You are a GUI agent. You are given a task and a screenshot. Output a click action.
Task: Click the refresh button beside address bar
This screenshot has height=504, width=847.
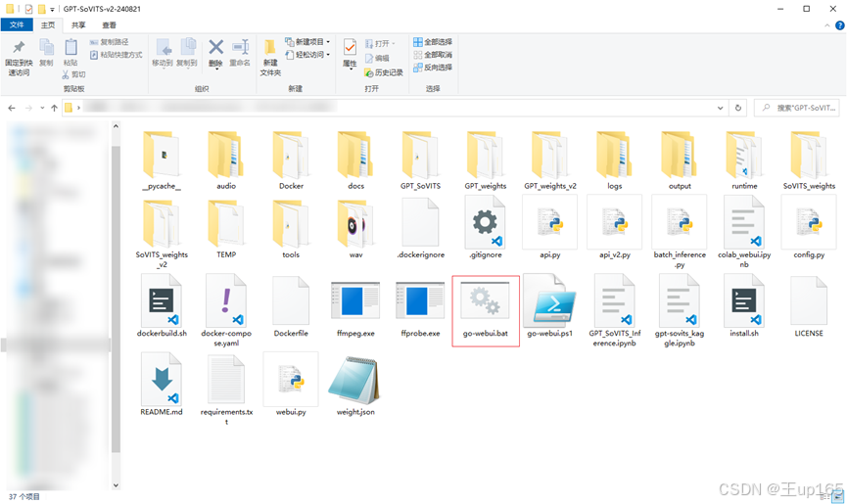click(x=738, y=108)
